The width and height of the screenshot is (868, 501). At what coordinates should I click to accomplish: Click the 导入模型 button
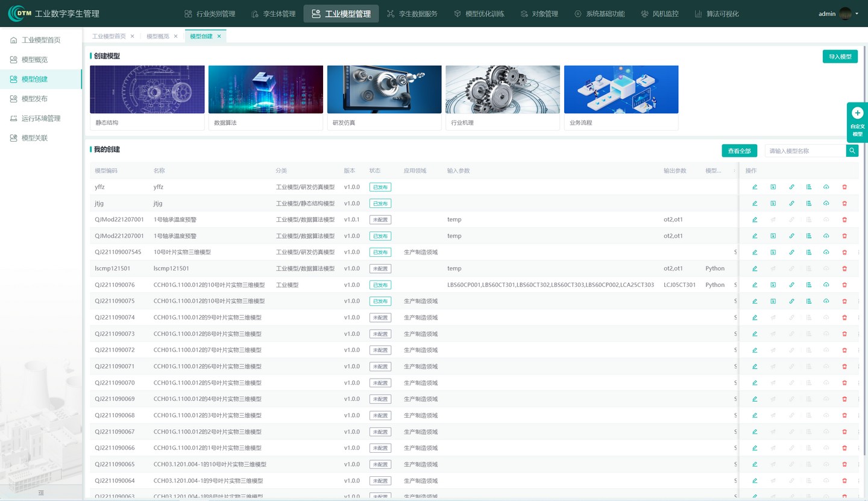pyautogui.click(x=840, y=57)
